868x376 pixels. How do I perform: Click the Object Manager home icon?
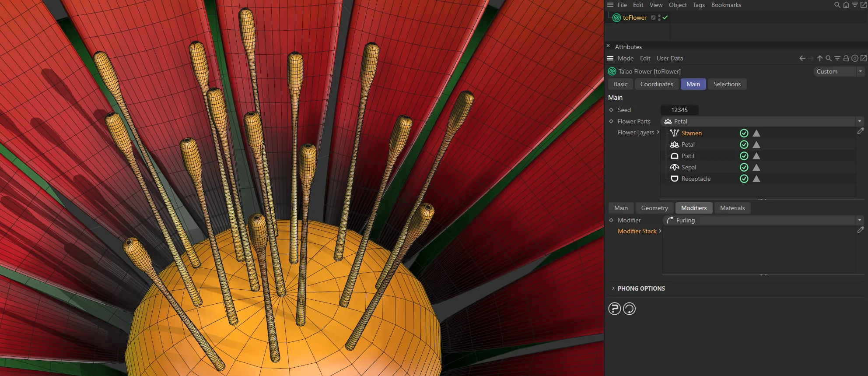pos(846,5)
